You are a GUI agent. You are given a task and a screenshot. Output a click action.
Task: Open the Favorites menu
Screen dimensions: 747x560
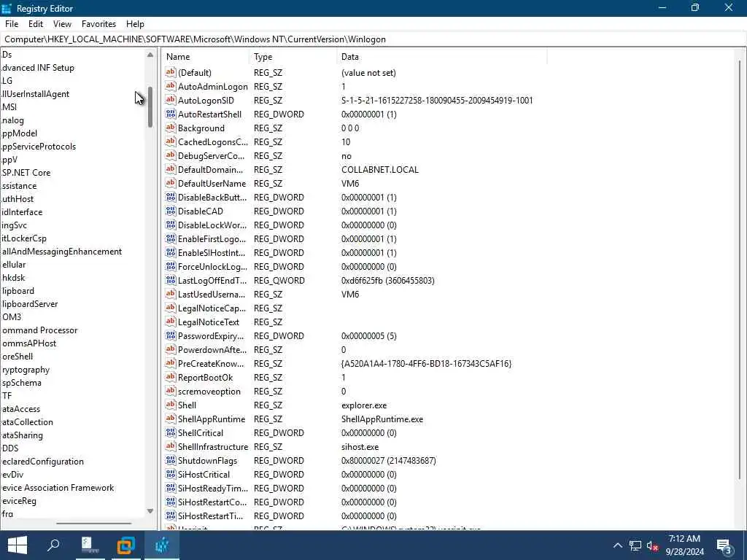(98, 24)
